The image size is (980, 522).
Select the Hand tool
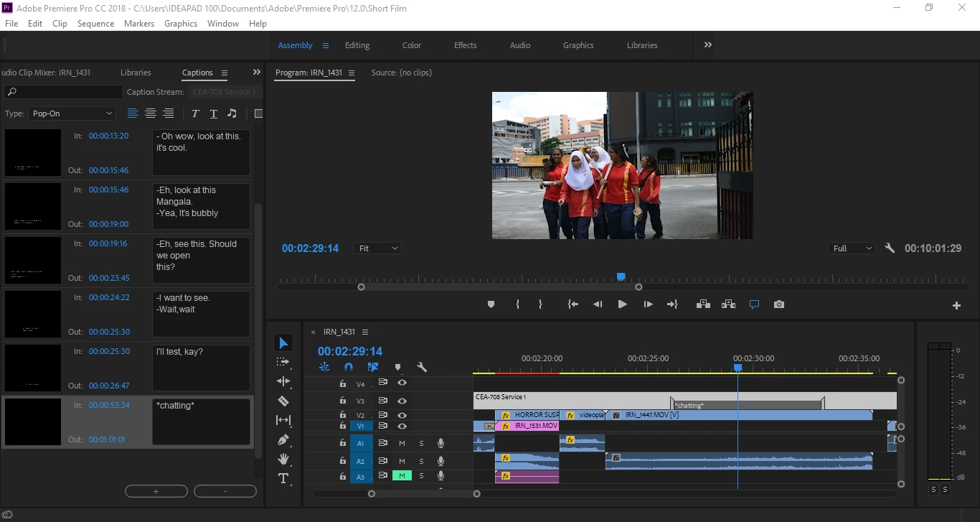(283, 459)
